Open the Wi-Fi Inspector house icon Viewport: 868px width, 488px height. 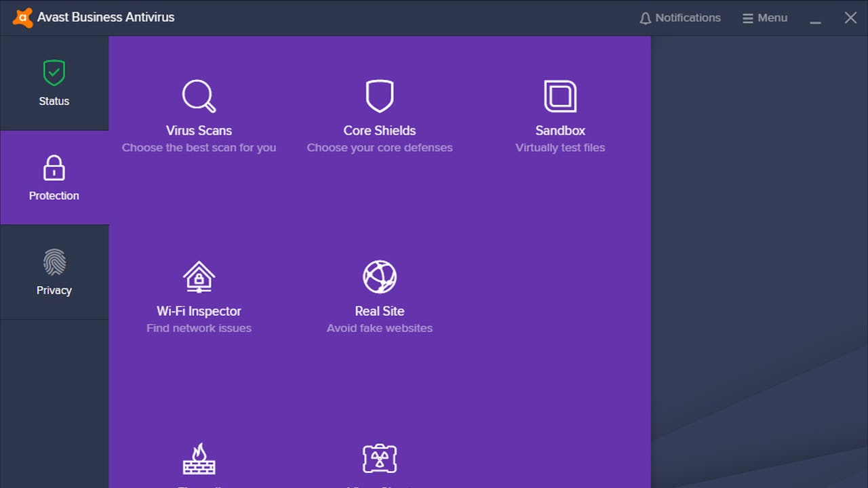pyautogui.click(x=199, y=277)
